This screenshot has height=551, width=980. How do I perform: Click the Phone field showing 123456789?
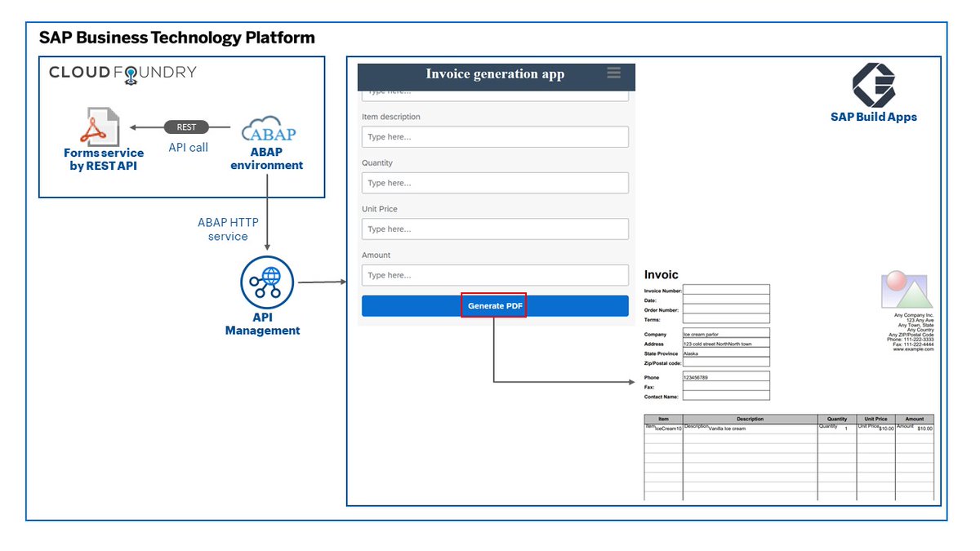(x=726, y=376)
